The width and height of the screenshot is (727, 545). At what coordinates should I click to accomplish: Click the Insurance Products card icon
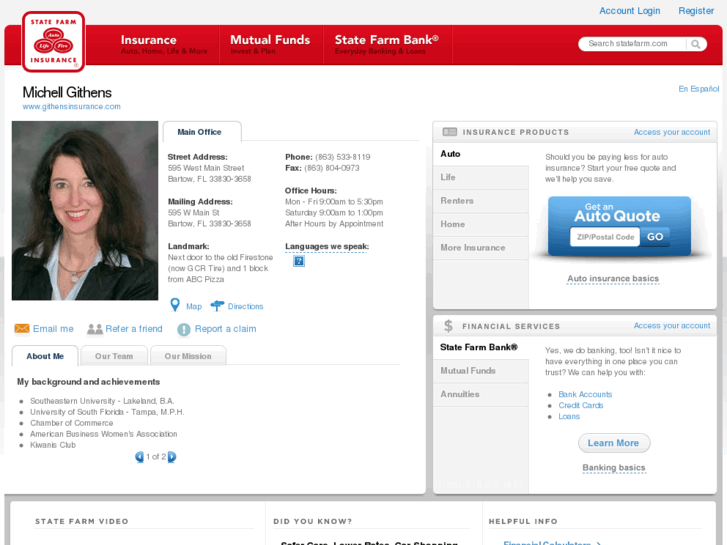click(x=450, y=132)
